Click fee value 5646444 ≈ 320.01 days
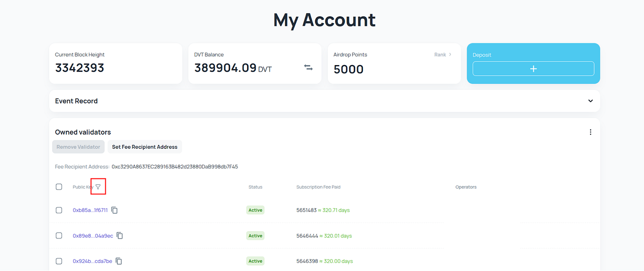Viewport: 644px width, 271px height. click(324, 236)
